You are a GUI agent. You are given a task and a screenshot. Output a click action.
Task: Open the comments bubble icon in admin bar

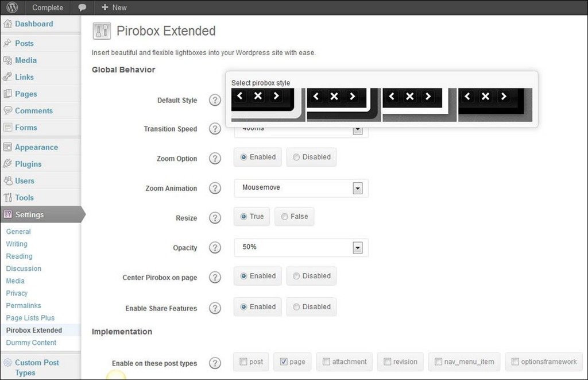(82, 7)
